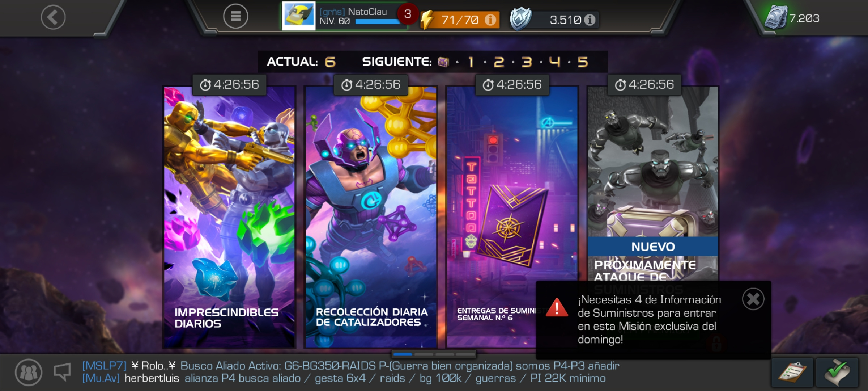Tap the energy counter 71/70

pyautogui.click(x=460, y=20)
